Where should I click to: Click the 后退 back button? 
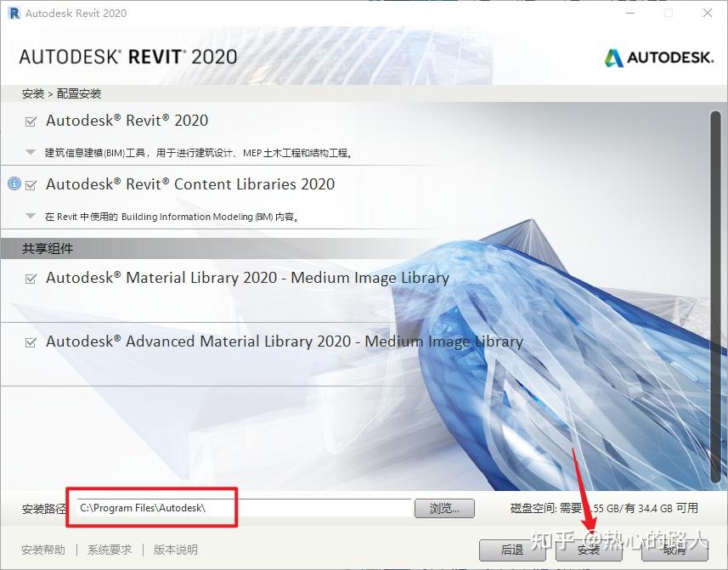pyautogui.click(x=514, y=550)
